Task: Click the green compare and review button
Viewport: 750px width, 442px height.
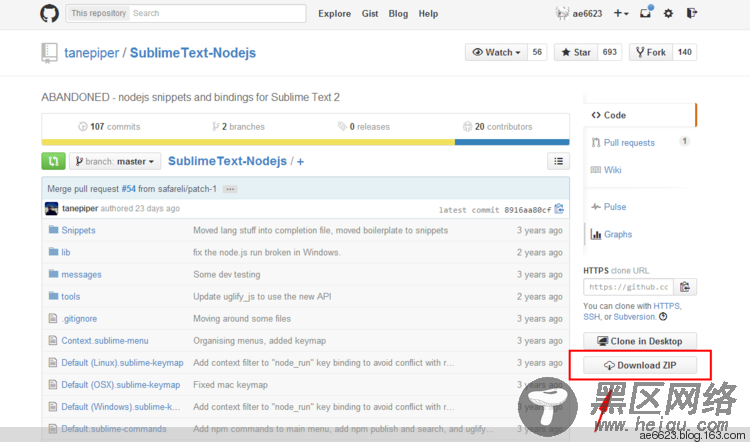Action: [53, 161]
